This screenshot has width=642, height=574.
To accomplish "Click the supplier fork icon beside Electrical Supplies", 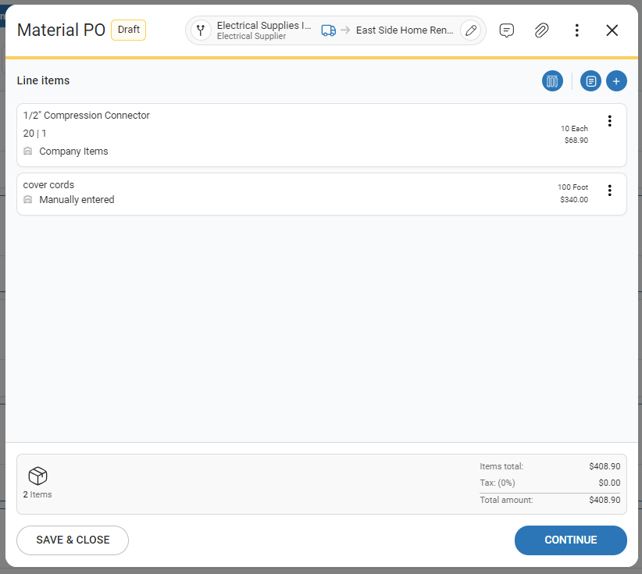I will [x=201, y=30].
